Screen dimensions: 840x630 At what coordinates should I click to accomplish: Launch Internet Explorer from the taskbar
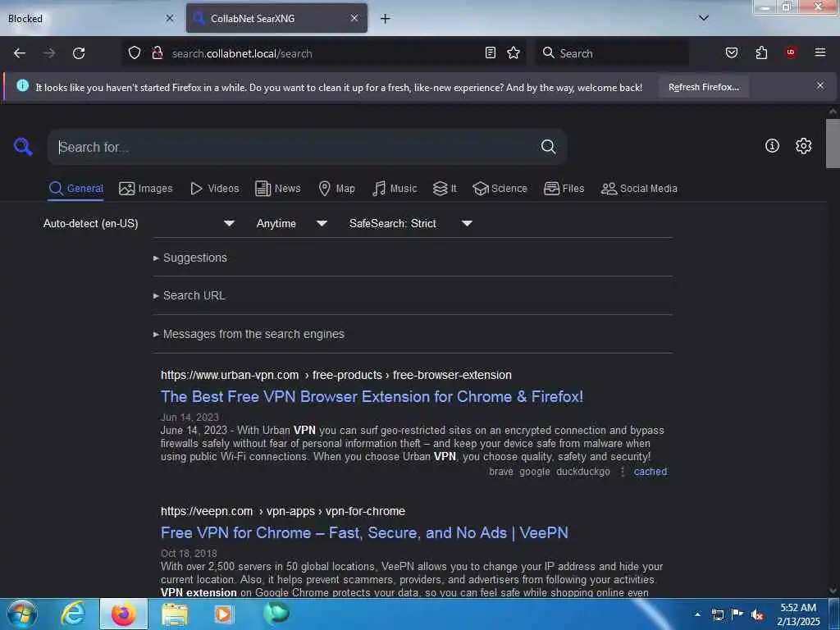pyautogui.click(x=72, y=614)
